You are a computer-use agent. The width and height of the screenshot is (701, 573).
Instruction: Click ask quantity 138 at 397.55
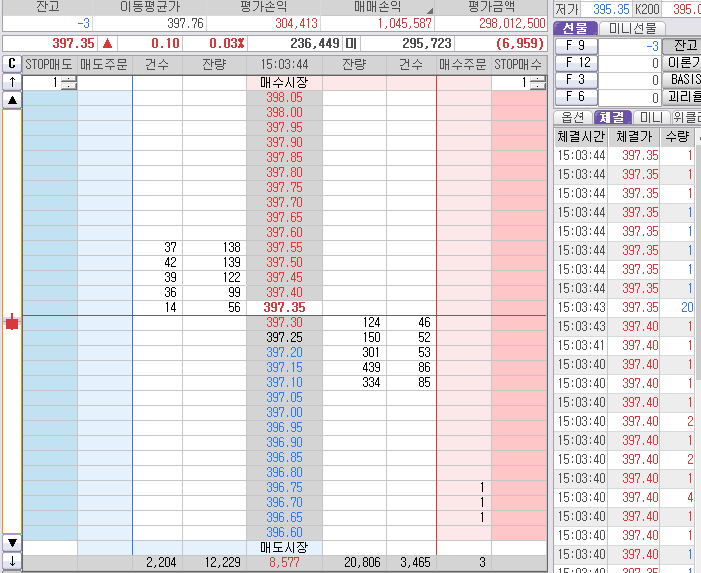215,247
